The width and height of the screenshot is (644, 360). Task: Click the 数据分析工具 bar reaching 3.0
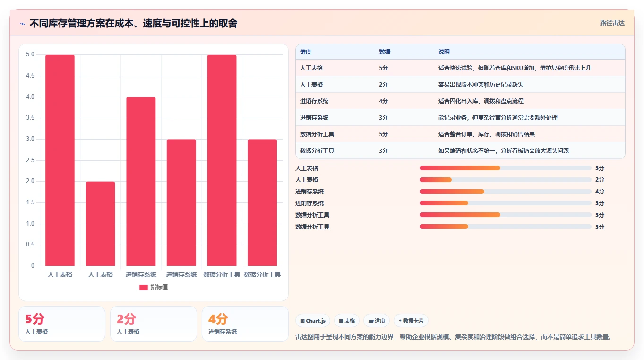262,202
